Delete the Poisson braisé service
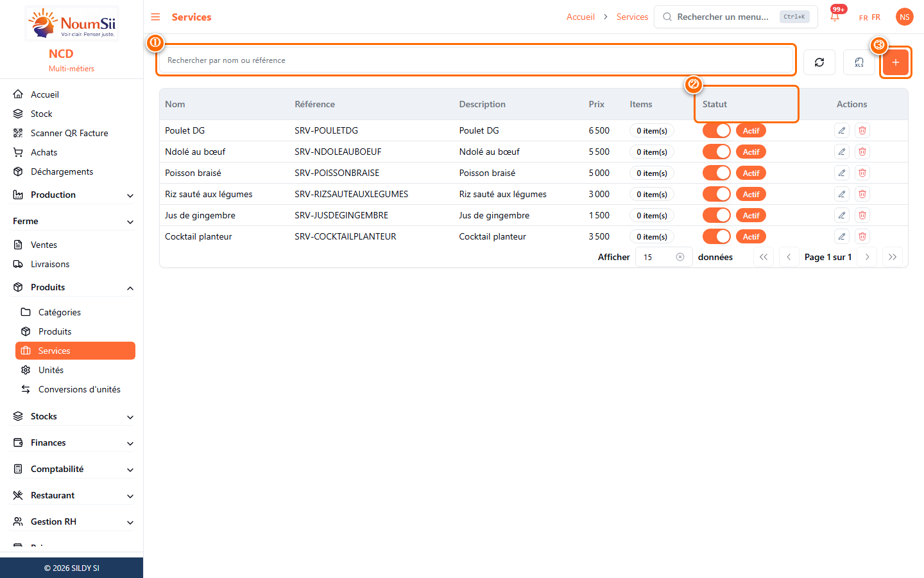This screenshot has height=578, width=924. [x=862, y=173]
